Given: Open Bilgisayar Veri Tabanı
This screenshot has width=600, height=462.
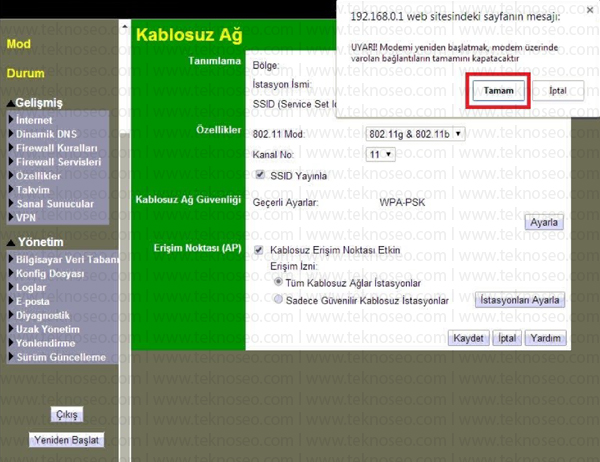Looking at the screenshot, I should click(x=67, y=260).
